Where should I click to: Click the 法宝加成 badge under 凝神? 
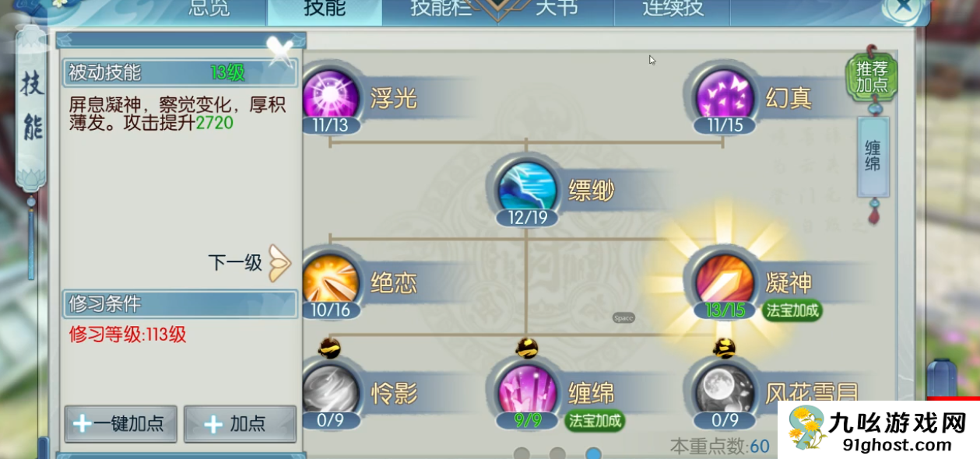click(792, 310)
